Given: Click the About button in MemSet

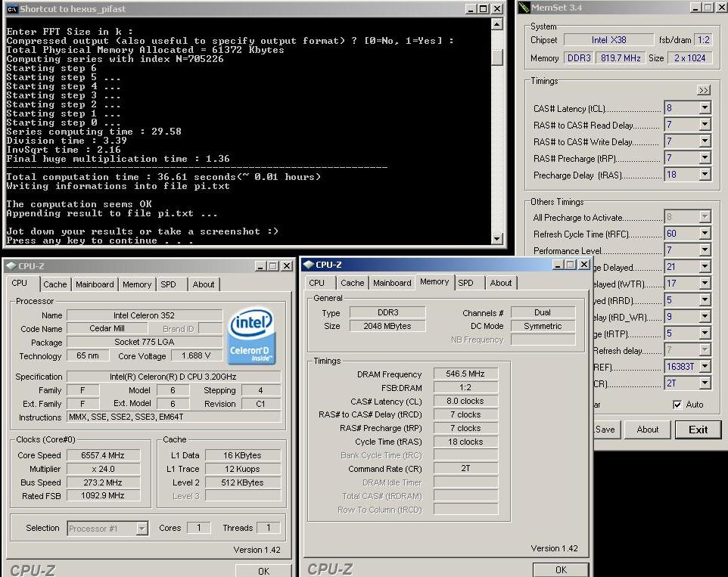Looking at the screenshot, I should coord(648,430).
